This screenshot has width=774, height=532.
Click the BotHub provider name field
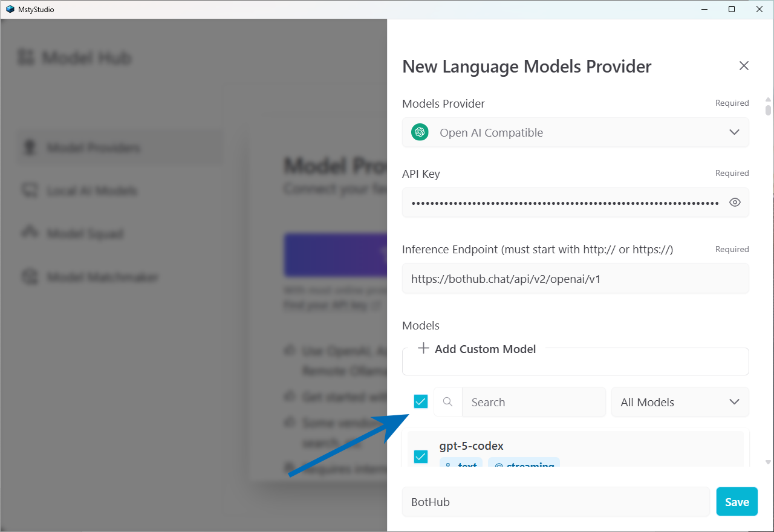click(x=555, y=502)
